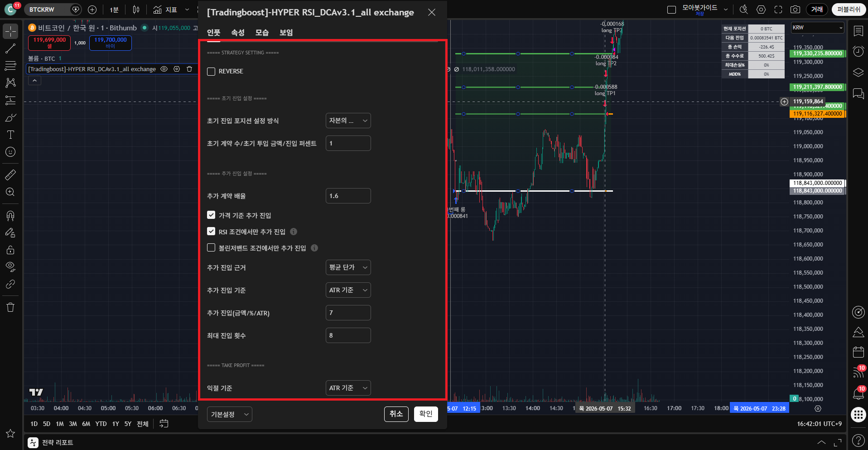868x450 pixels.
Task: Lock all drawings with padlock icon
Action: 10,250
